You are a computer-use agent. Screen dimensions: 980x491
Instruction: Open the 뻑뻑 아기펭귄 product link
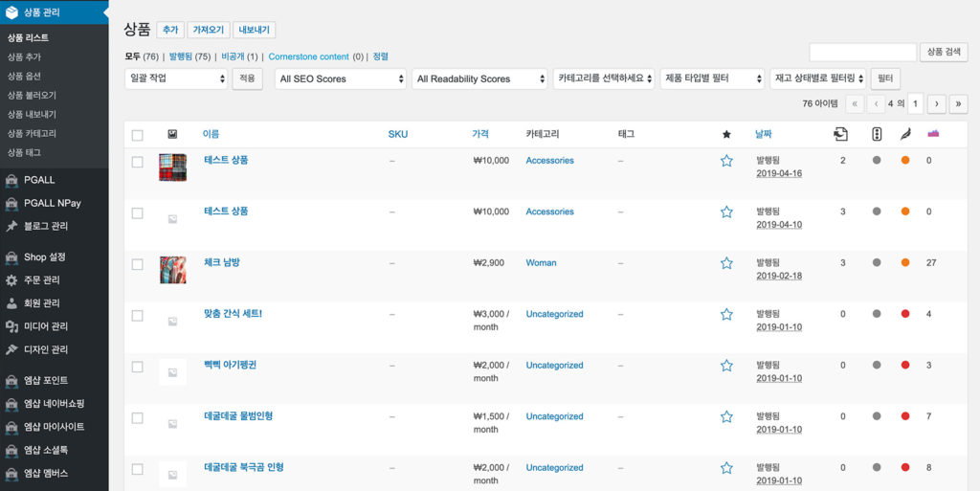point(230,365)
